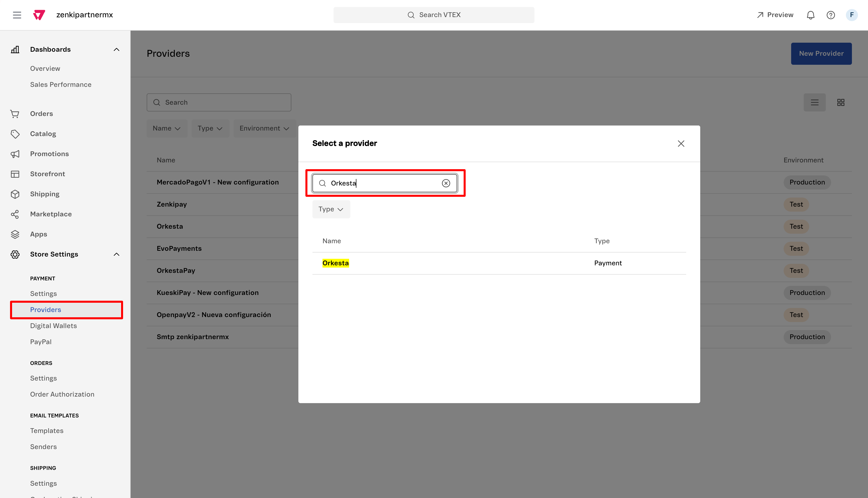868x498 pixels.
Task: Open the help question mark icon
Action: 831,15
